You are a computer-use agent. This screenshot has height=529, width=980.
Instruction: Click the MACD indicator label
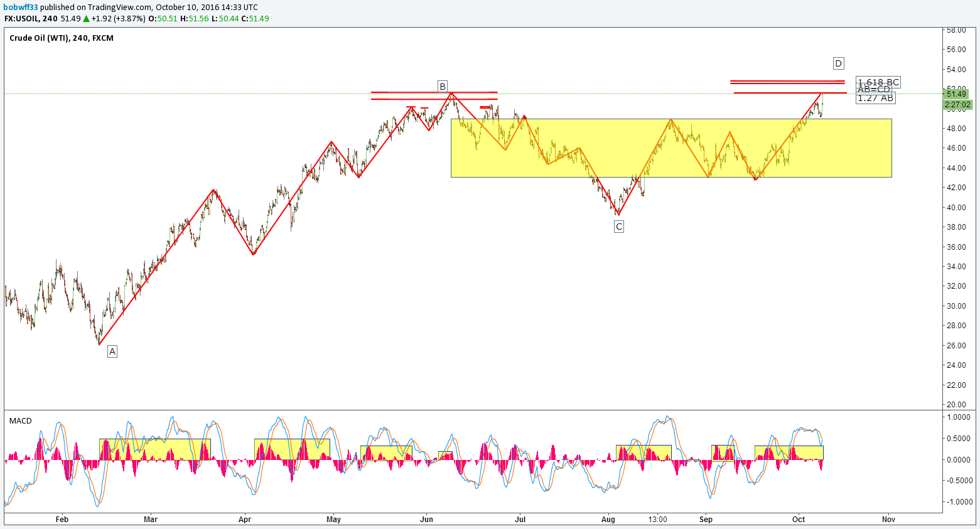pyautogui.click(x=21, y=421)
